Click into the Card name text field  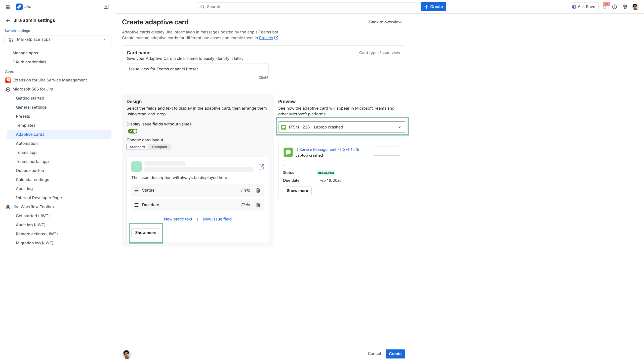click(x=197, y=69)
